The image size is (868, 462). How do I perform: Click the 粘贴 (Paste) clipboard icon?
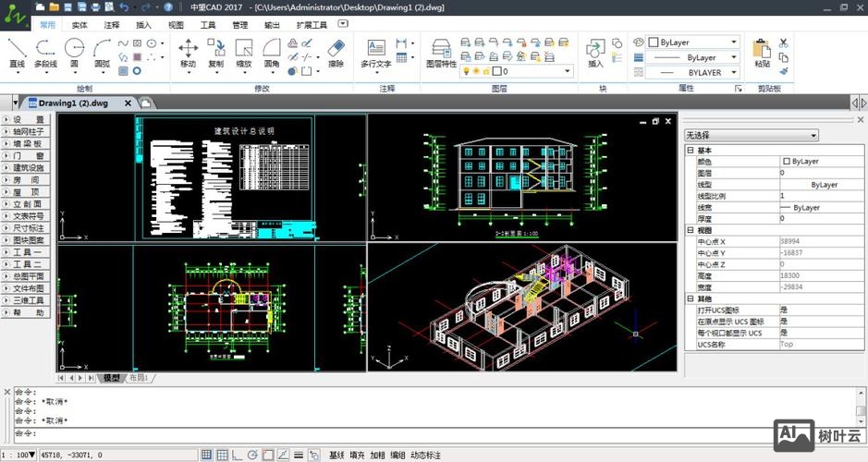(762, 52)
